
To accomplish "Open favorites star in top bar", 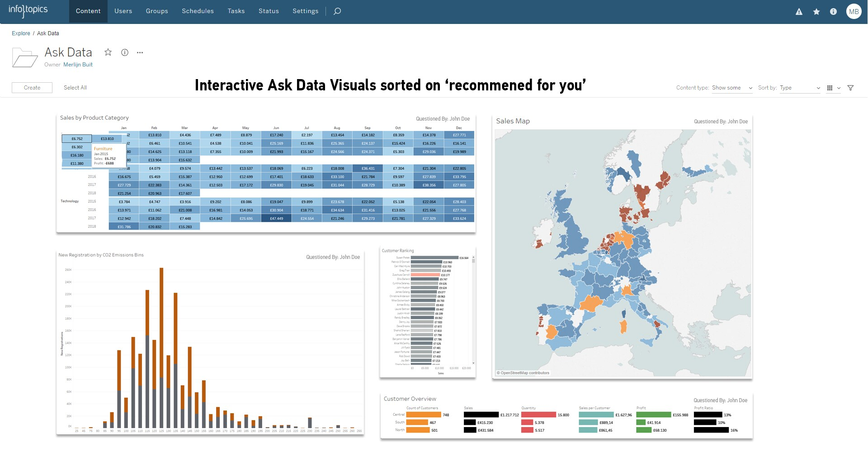I will click(x=816, y=12).
